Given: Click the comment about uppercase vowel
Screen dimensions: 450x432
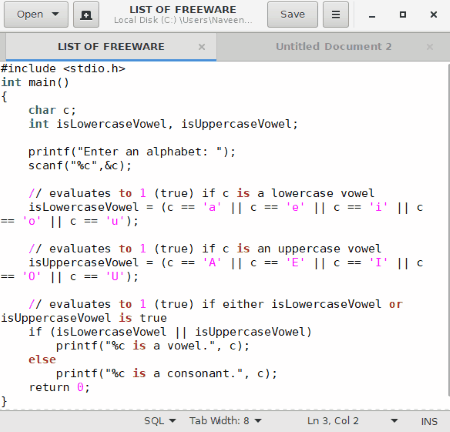Looking at the screenshot, I should pyautogui.click(x=205, y=249).
